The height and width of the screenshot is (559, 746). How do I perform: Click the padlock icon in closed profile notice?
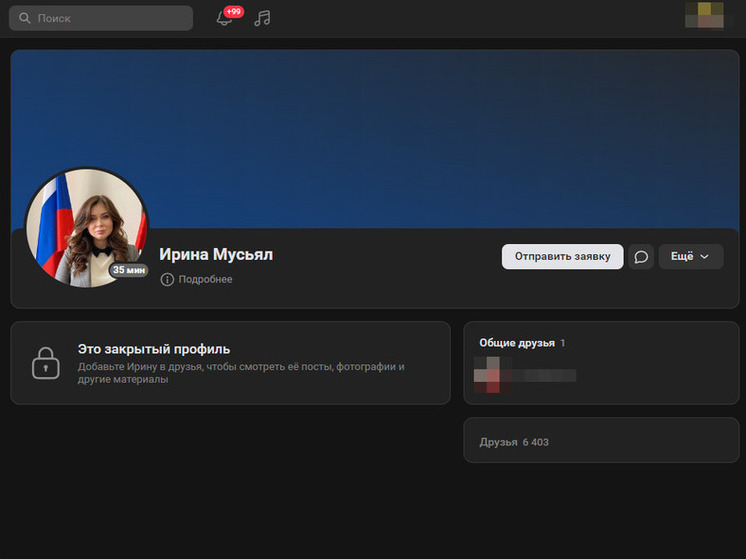(x=46, y=363)
